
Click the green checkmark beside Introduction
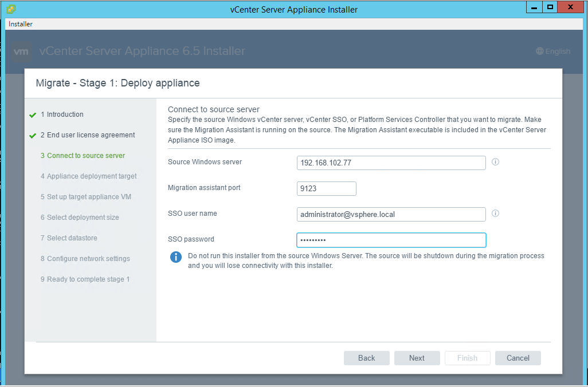[x=33, y=115]
